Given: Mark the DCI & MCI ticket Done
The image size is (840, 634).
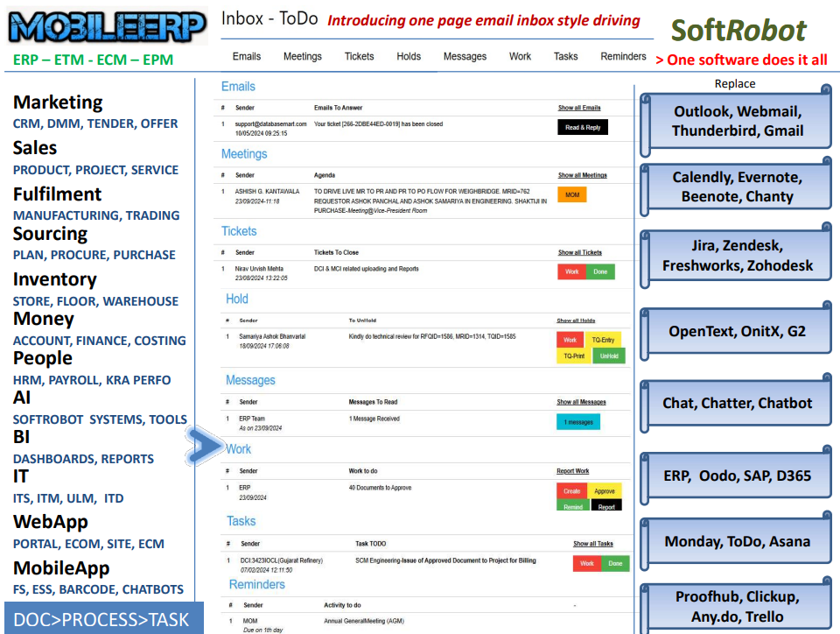Looking at the screenshot, I should click(600, 271).
